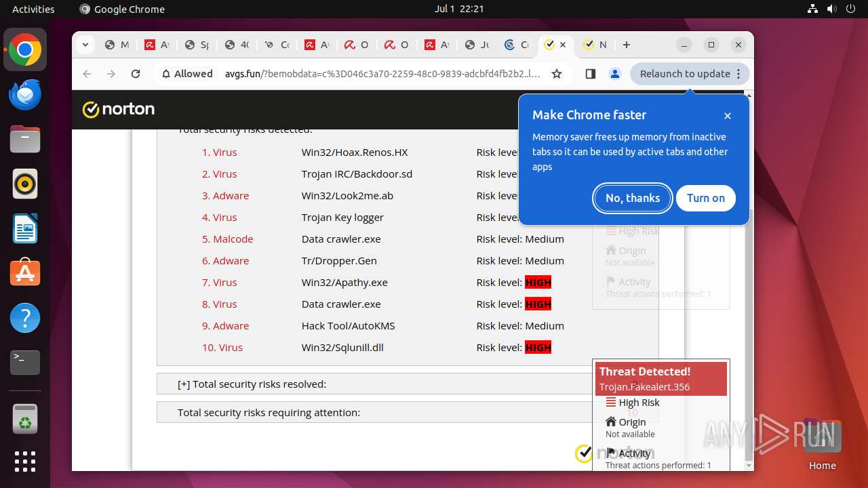
Task: Click the address bar URL avgs.fun
Action: (x=382, y=74)
